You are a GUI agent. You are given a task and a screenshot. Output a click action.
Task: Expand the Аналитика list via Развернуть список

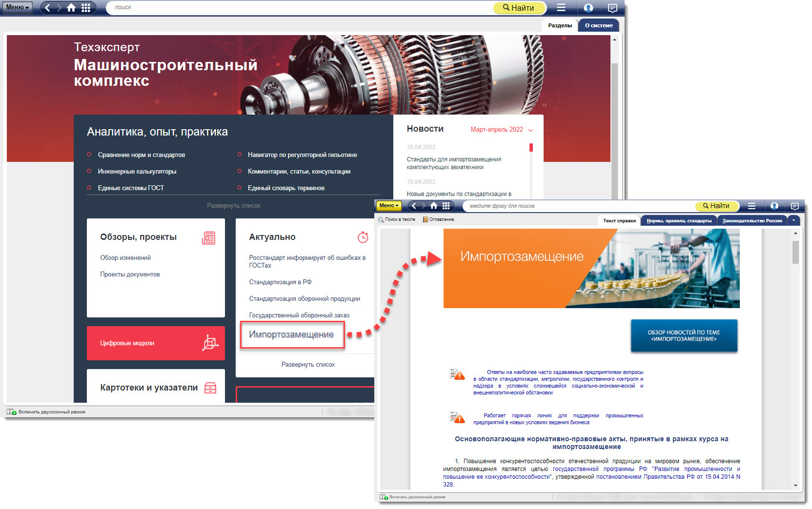click(x=234, y=206)
